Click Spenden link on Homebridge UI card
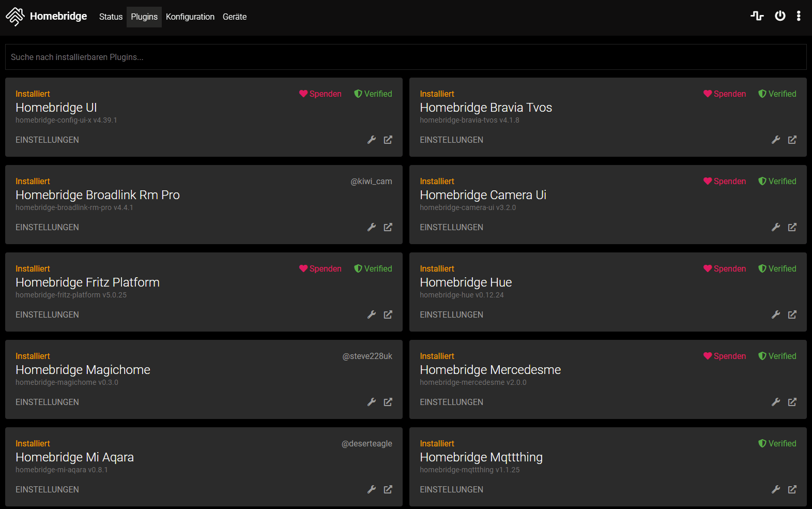Image resolution: width=812 pixels, height=509 pixels. click(x=320, y=94)
